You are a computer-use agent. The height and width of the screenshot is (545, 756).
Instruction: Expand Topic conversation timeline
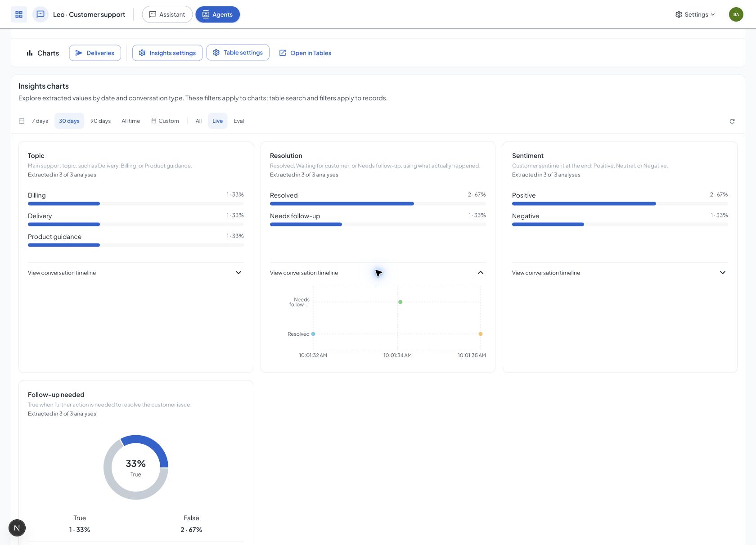tap(135, 273)
